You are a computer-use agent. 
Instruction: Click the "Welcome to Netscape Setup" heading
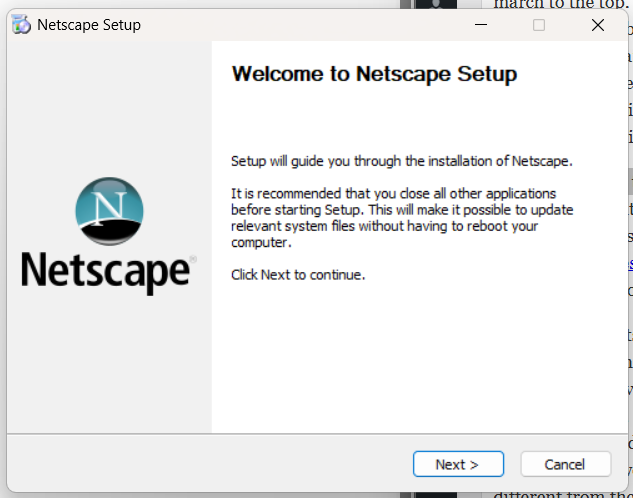coord(374,74)
